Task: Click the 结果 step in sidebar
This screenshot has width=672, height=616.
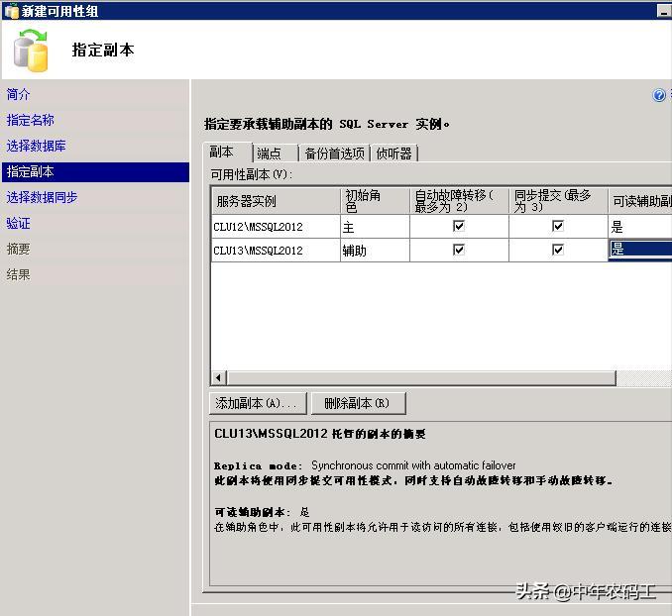Action: pyautogui.click(x=18, y=274)
